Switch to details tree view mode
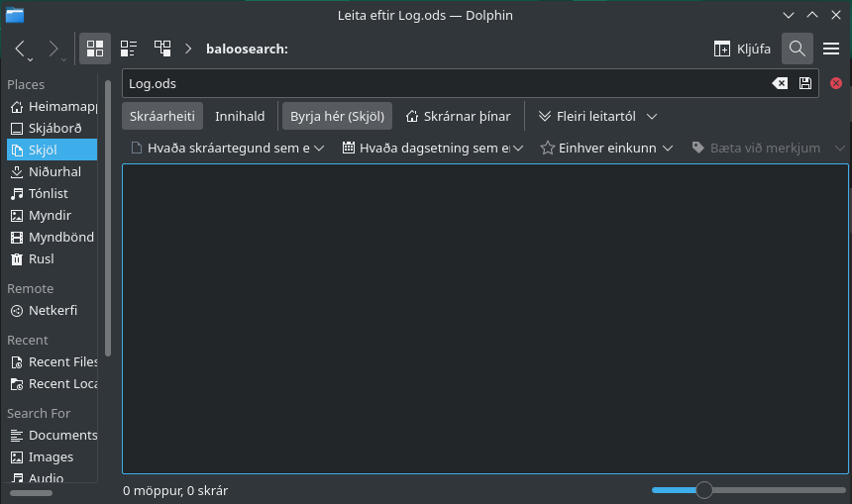Image resolution: width=852 pixels, height=504 pixels. click(x=162, y=49)
